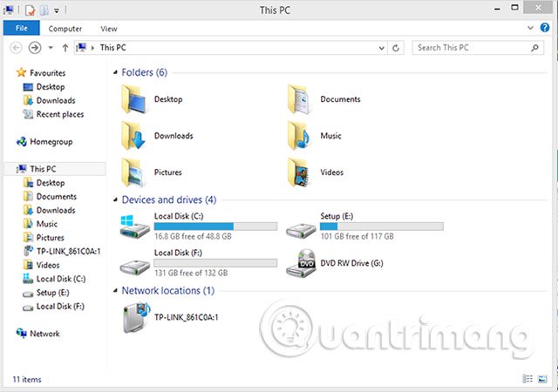The width and height of the screenshot is (558, 392).
Task: Open the TP-LINK_861C0A:1 network location icon
Action: tap(137, 318)
